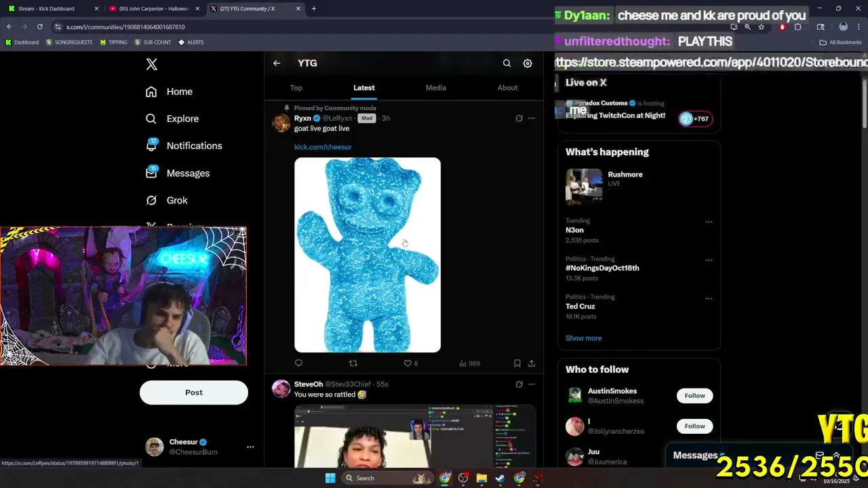868x488 pixels.
Task: Expand trends with Show more
Action: [583, 338]
